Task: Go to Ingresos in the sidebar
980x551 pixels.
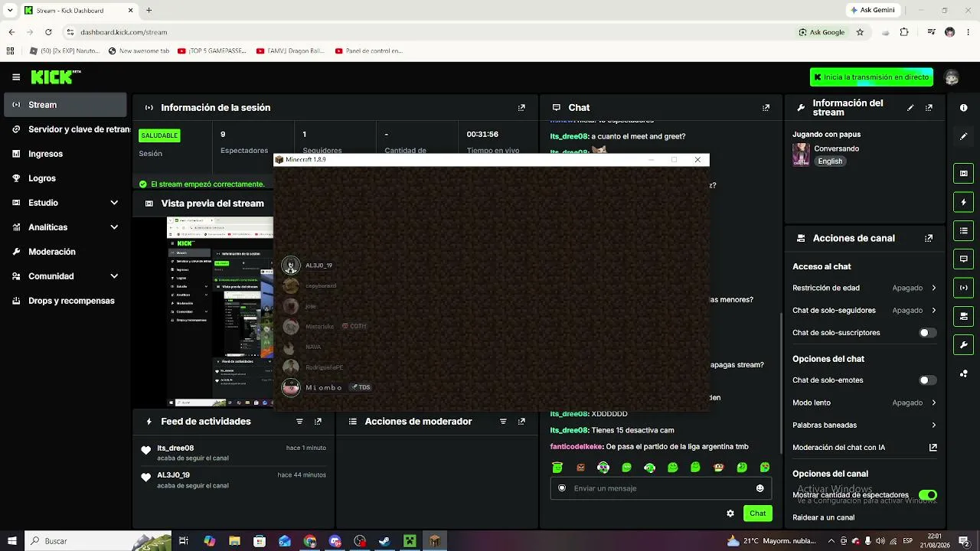Action: [65, 154]
